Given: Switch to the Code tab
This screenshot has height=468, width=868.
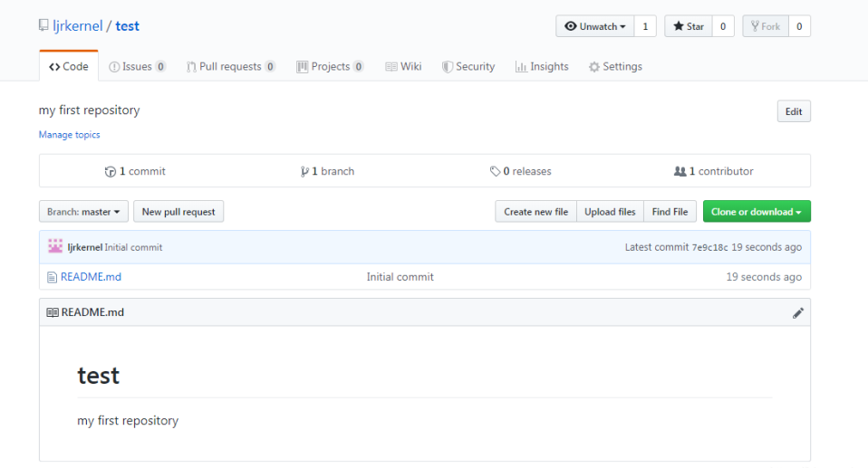Looking at the screenshot, I should tap(69, 66).
